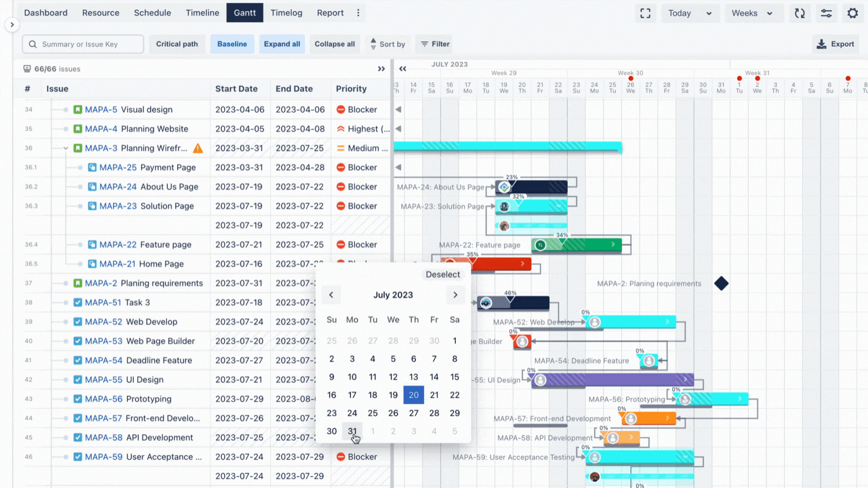This screenshot has height=488, width=868.
Task: Go to previous month in calendar
Action: [x=331, y=295]
